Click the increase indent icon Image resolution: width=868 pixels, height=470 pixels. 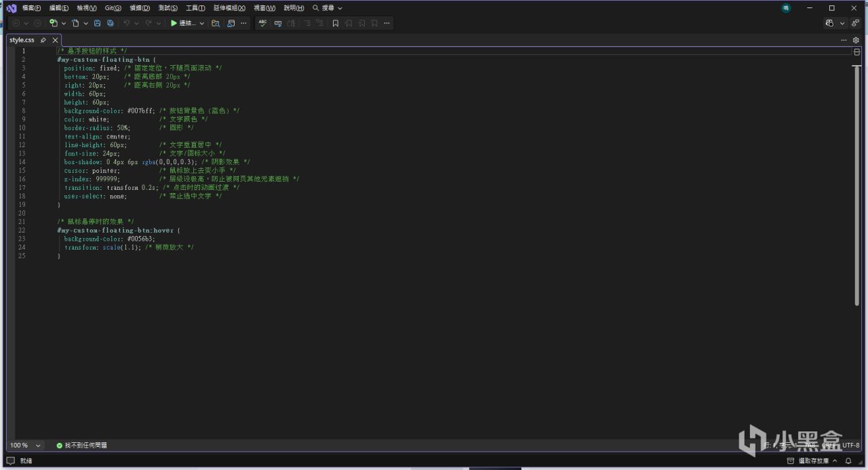pos(319,23)
